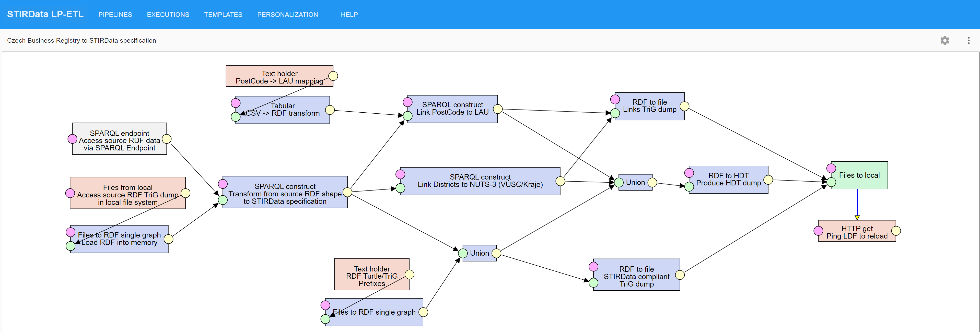Open the Personalization menu
Viewport: 980px width, 332px height.
288,15
